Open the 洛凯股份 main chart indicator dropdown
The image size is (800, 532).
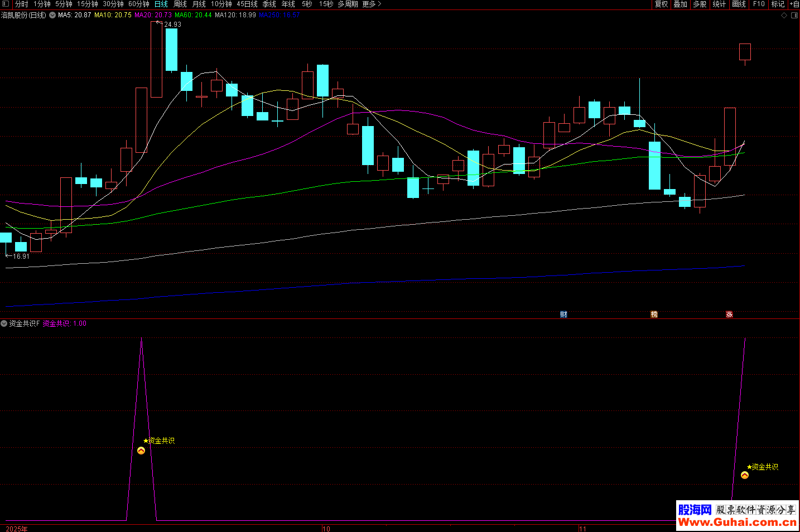click(52, 15)
